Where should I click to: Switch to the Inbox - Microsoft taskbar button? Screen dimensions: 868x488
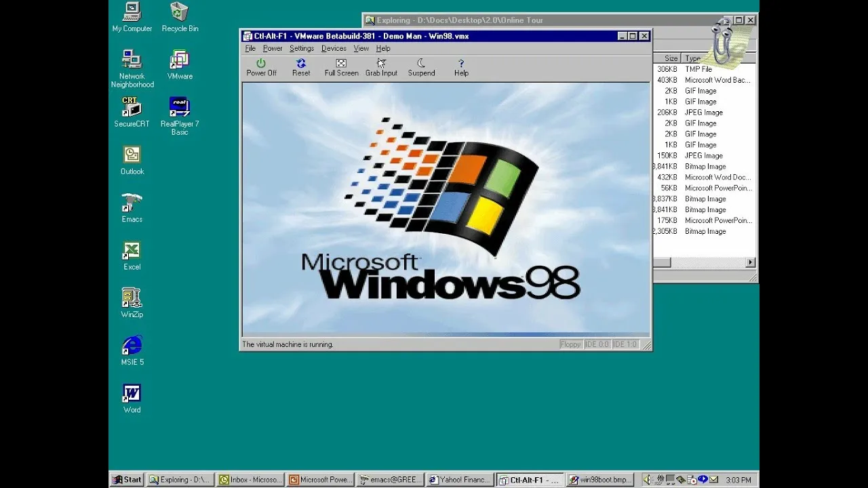click(x=250, y=480)
